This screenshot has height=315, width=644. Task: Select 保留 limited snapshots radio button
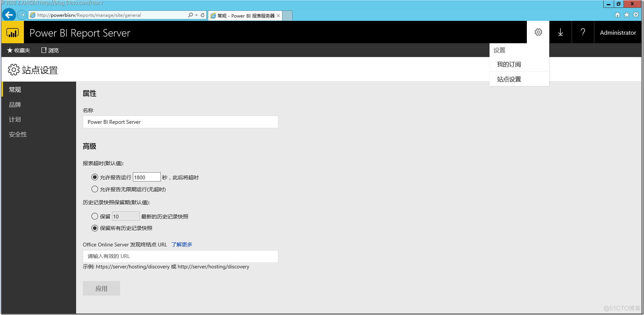click(95, 216)
